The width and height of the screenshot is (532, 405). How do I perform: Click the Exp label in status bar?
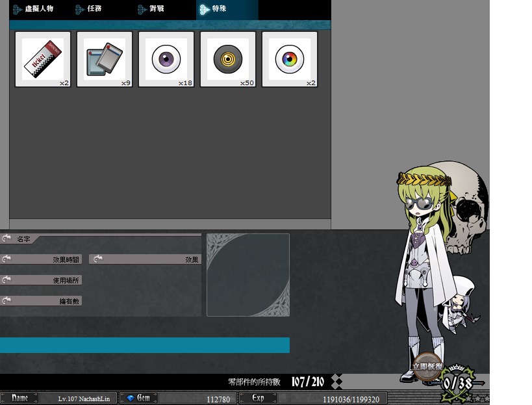[x=259, y=398]
